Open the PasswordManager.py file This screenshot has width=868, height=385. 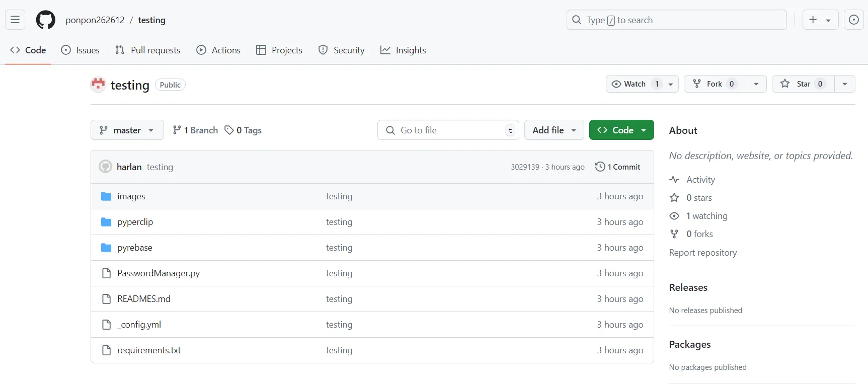pos(159,273)
